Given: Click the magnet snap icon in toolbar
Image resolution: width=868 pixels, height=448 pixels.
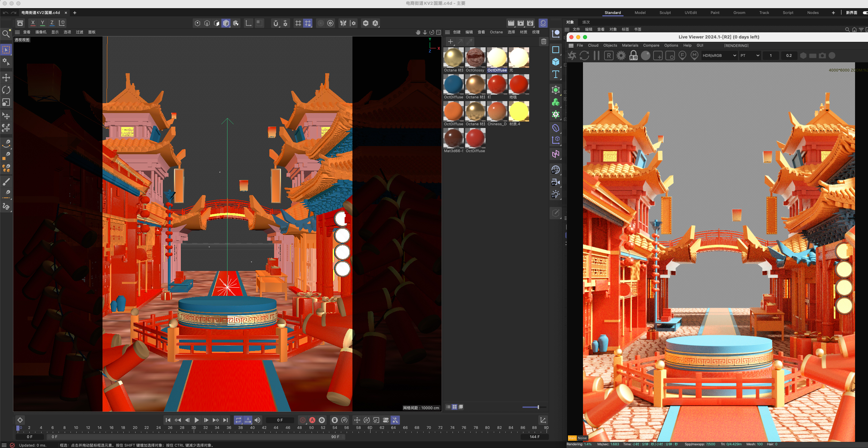Looking at the screenshot, I should 275,23.
